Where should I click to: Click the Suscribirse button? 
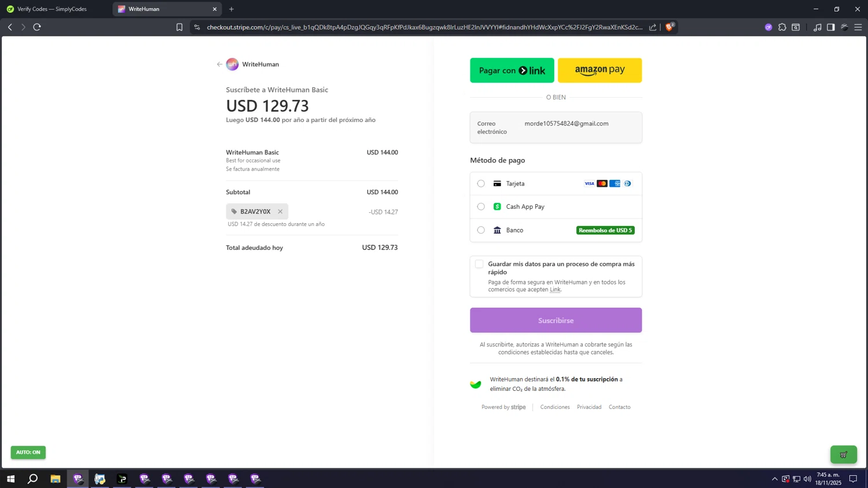pos(556,320)
